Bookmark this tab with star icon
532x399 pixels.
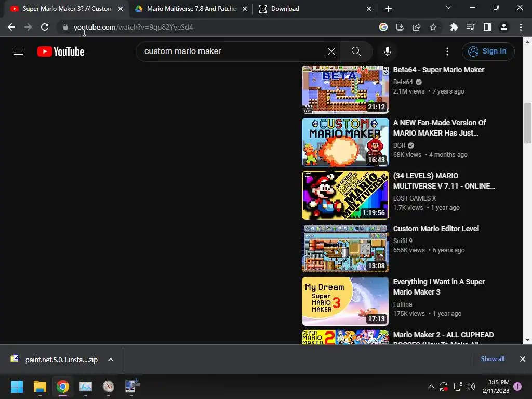point(433,27)
